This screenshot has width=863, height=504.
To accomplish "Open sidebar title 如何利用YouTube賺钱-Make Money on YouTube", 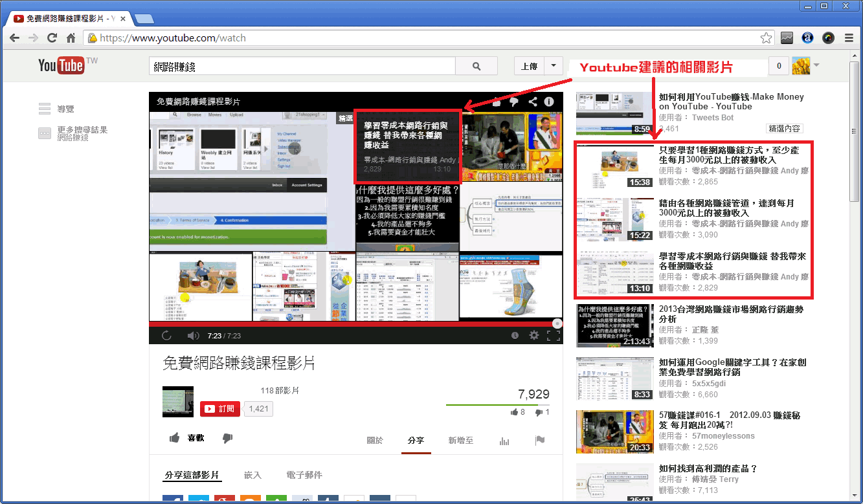I will pyautogui.click(x=732, y=102).
